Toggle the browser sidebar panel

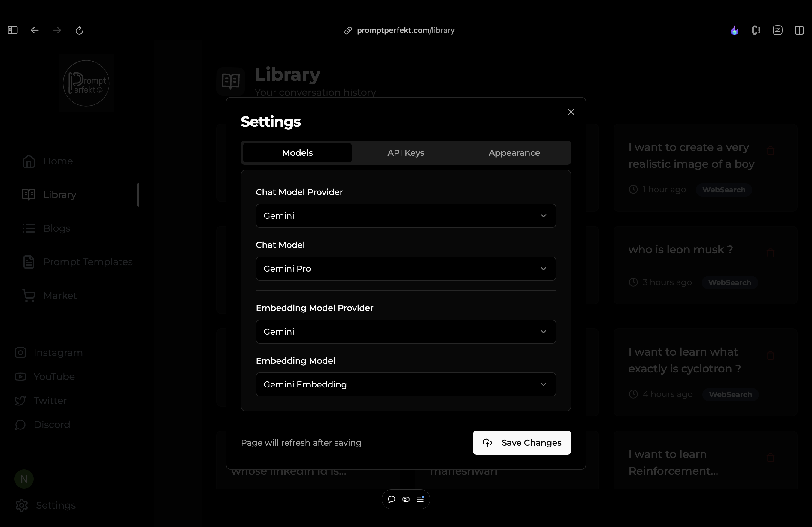tap(12, 30)
